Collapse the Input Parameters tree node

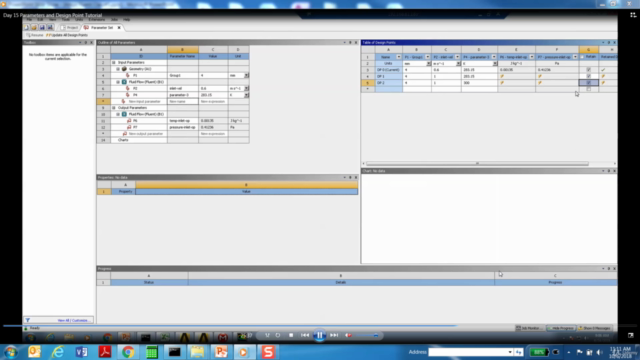click(114, 62)
